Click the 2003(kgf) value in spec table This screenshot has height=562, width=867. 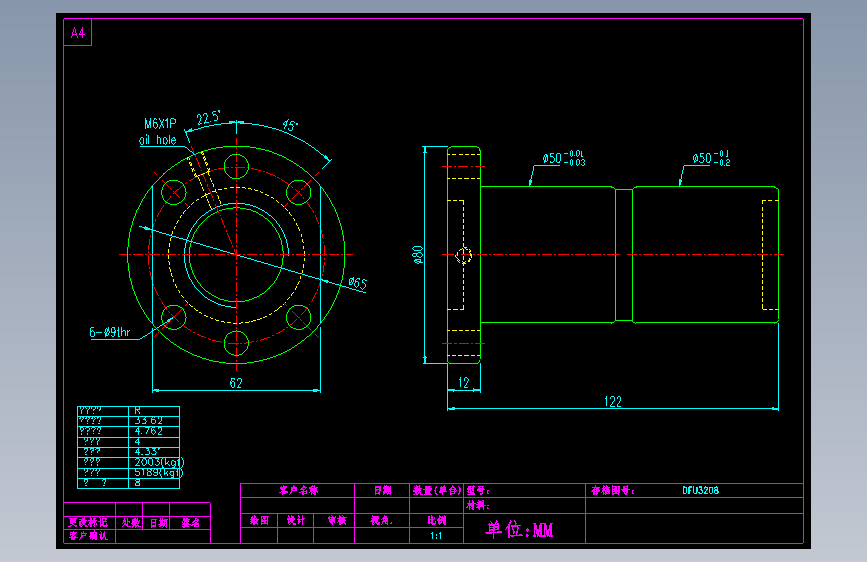[x=159, y=462]
